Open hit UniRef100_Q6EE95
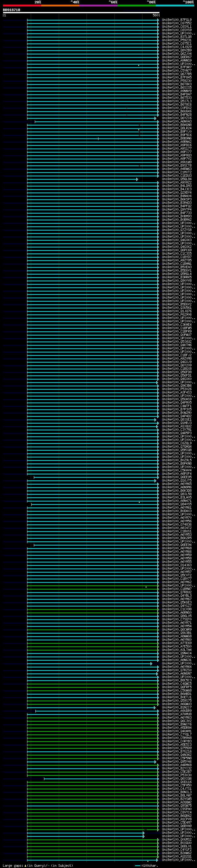Screen dimensions: 197x868 point(176,477)
